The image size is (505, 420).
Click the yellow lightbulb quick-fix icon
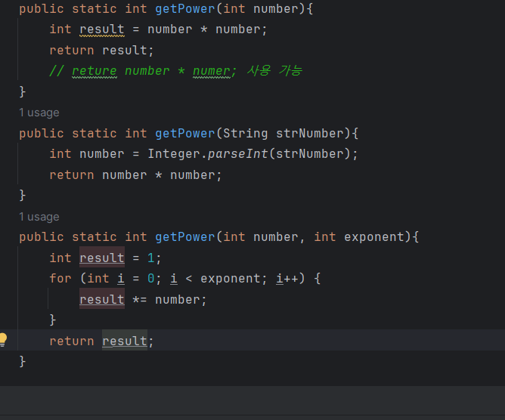pyautogui.click(x=3, y=339)
